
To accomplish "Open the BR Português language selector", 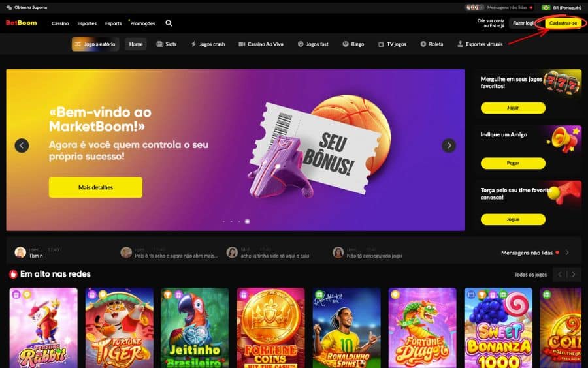I will [x=561, y=7].
